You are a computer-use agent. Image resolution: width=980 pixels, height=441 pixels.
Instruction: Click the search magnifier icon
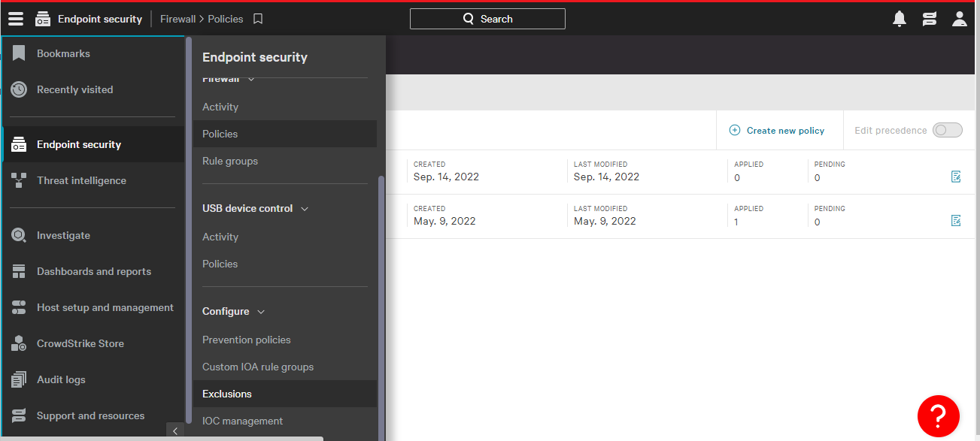pyautogui.click(x=469, y=19)
